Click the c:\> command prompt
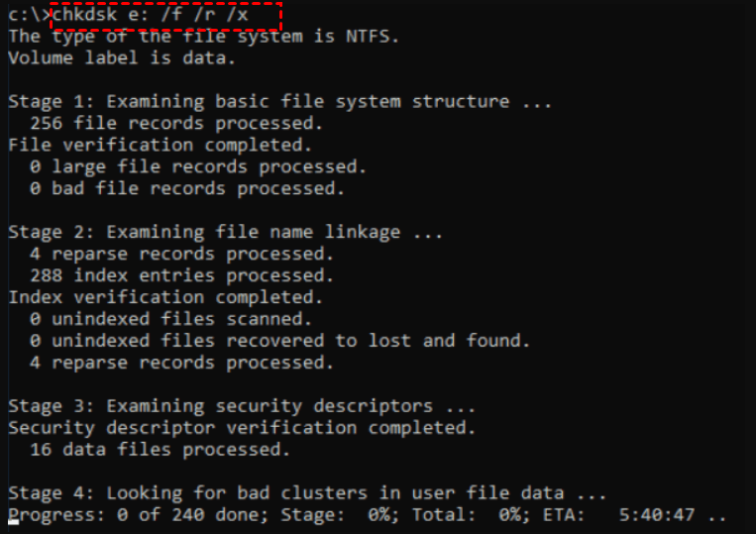 pos(27,15)
